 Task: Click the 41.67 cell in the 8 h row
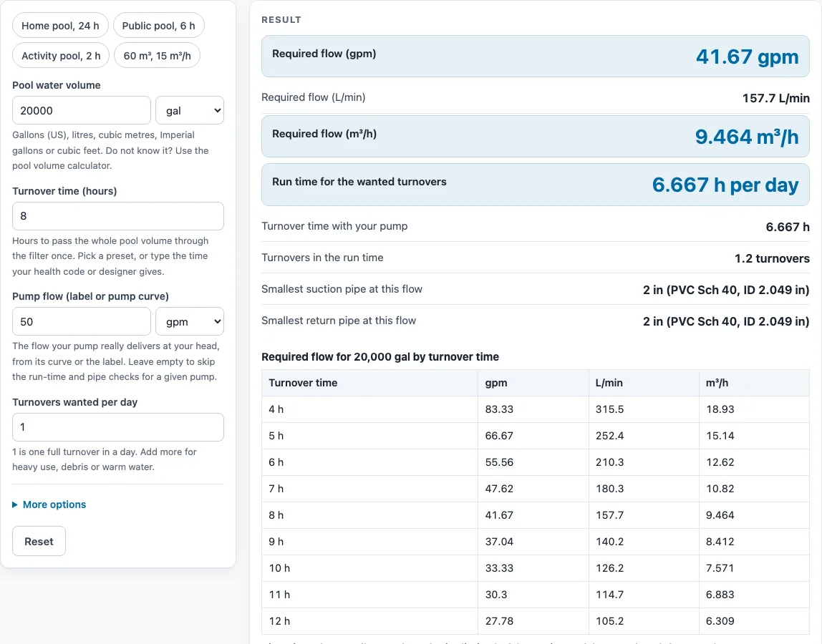coord(533,515)
